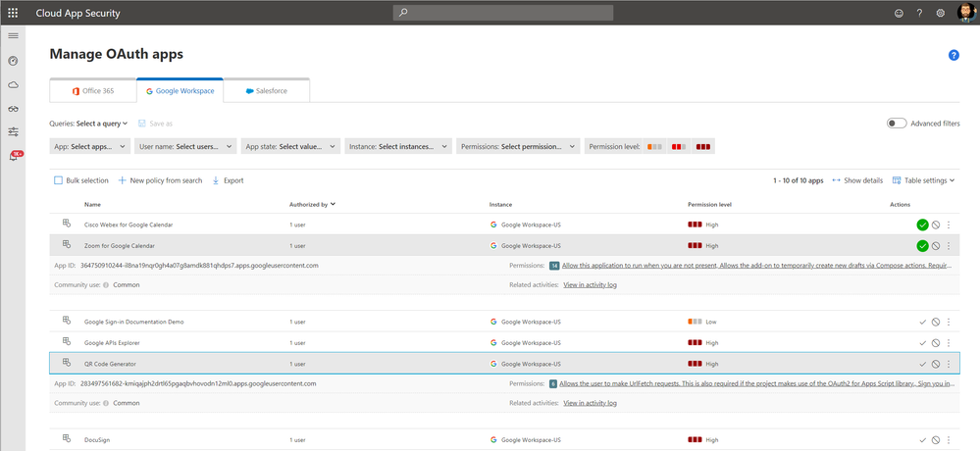Ban the Cisco Webex for Google Calendar app
The width and height of the screenshot is (980, 451).
coord(936,225)
